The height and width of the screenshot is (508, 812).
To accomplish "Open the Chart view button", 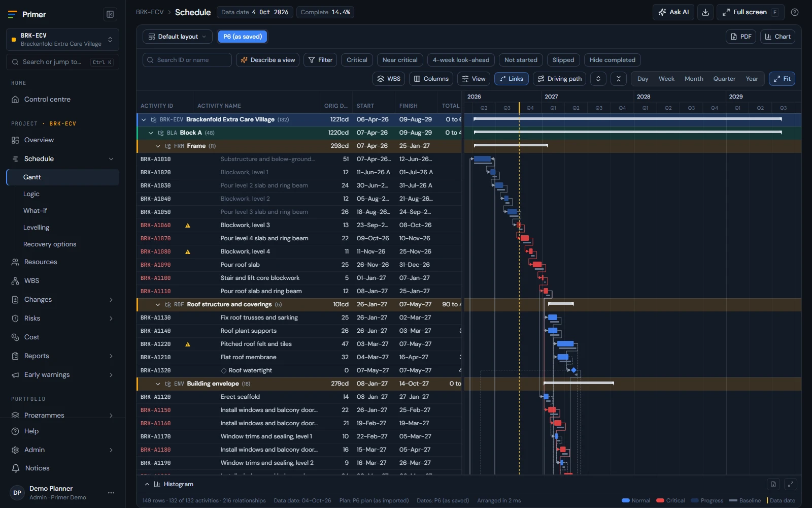I will 777,37.
